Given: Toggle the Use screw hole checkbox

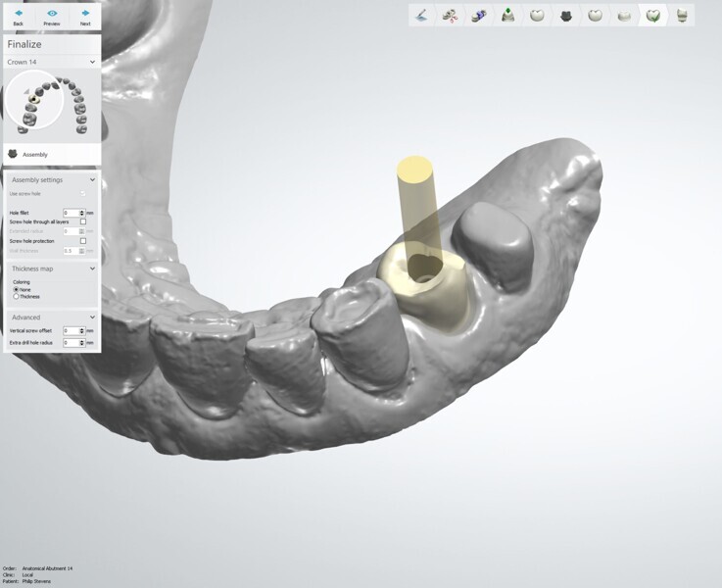Looking at the screenshot, I should click(83, 193).
